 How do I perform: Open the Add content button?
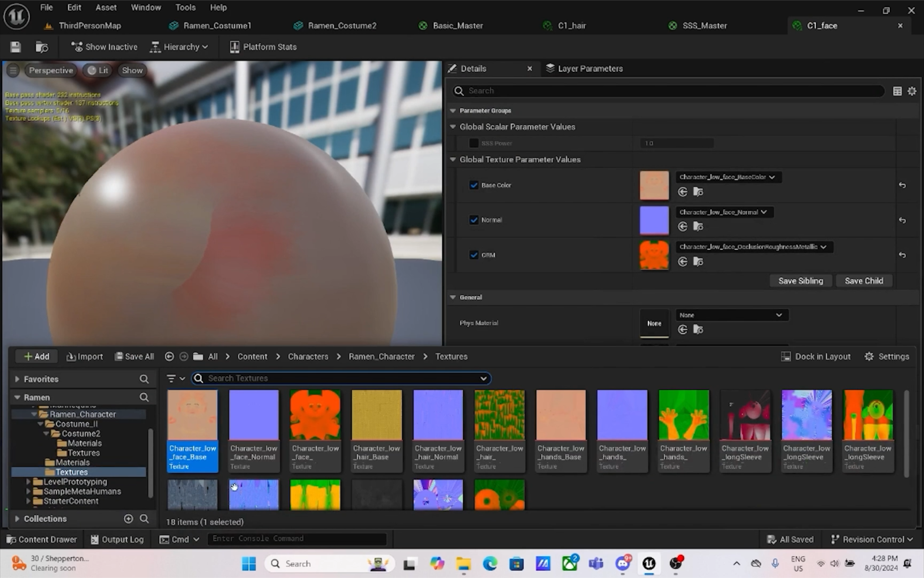pos(36,356)
